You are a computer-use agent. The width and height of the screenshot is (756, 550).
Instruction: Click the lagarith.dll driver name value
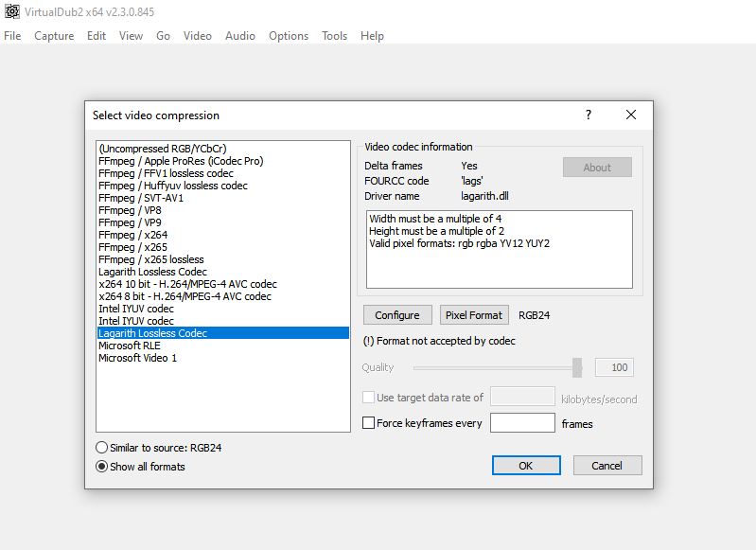484,196
